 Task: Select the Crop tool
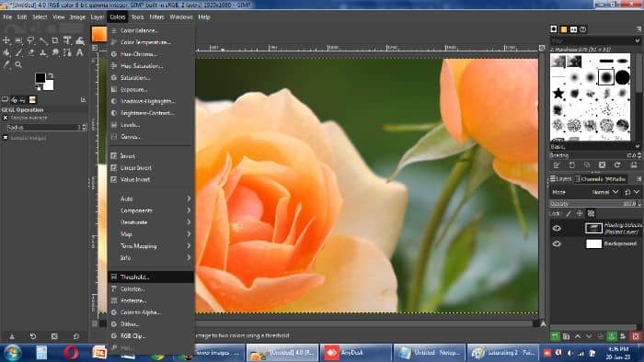[55, 40]
